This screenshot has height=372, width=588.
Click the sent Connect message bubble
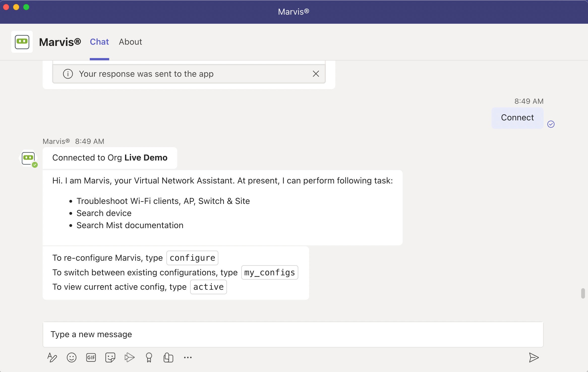pos(517,118)
